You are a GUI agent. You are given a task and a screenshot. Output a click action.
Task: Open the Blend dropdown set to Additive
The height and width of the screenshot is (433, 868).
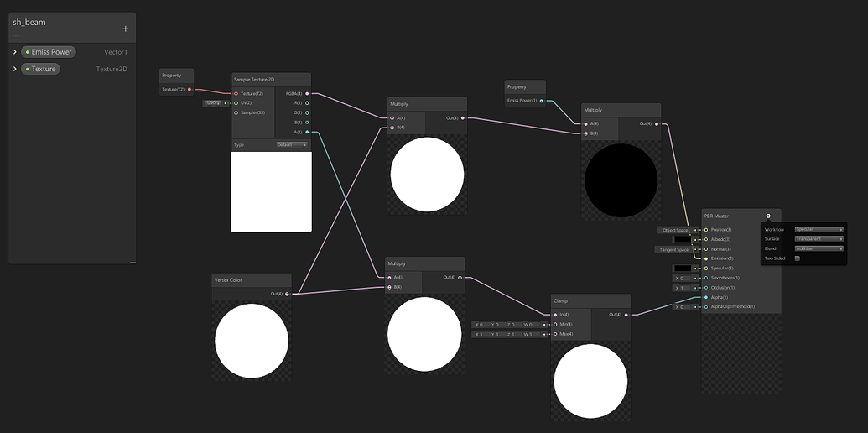click(818, 248)
